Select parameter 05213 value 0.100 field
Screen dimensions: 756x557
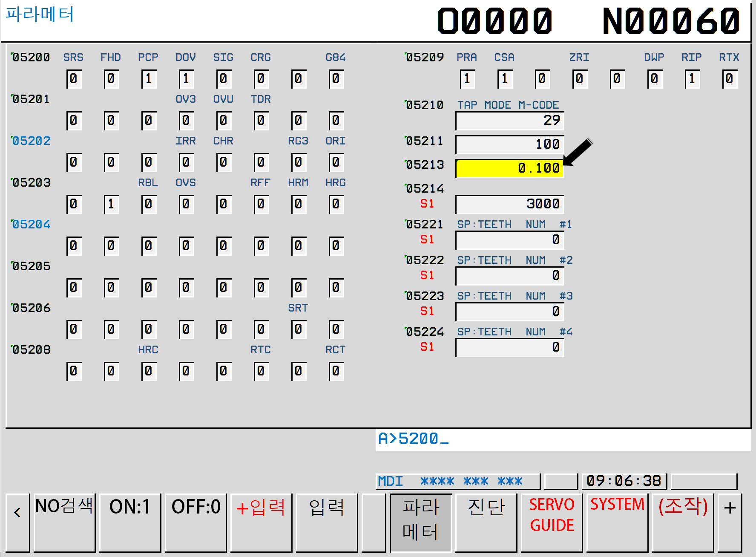(510, 168)
